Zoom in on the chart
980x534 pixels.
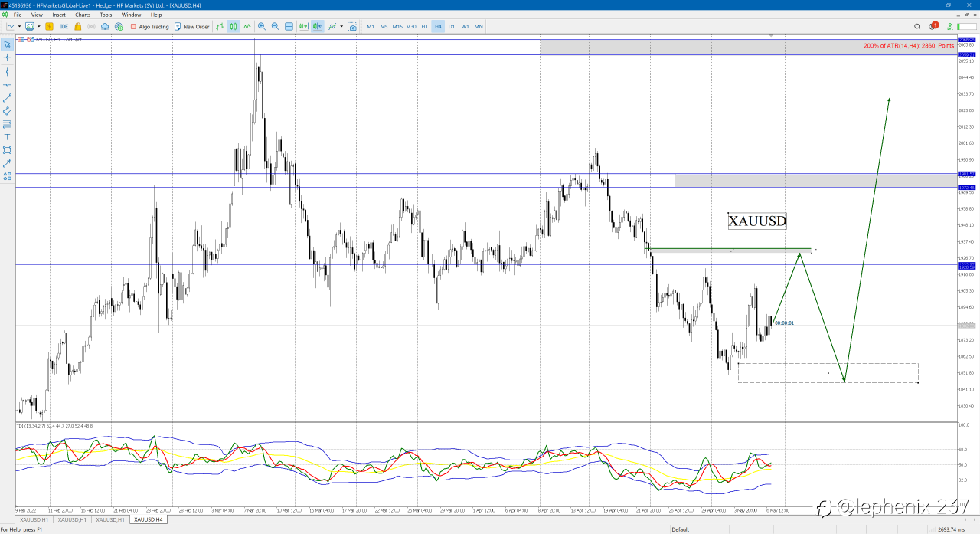[262, 26]
